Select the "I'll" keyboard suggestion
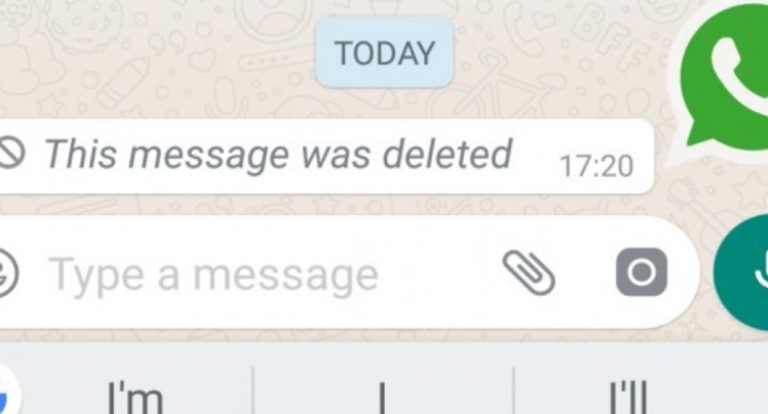Viewport: 768px width, 414px height. click(629, 397)
